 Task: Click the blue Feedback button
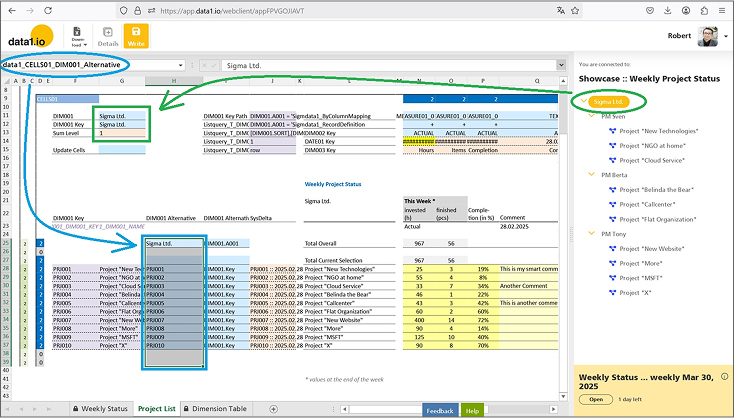click(x=440, y=410)
